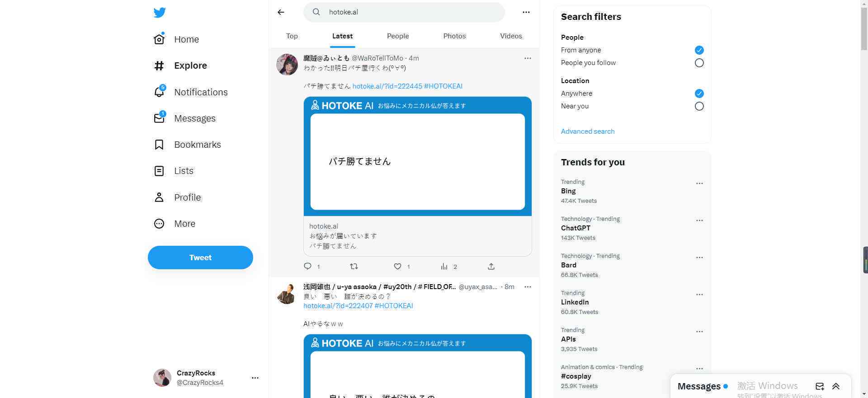
Task: Open Home from the sidebar
Action: (x=176, y=39)
